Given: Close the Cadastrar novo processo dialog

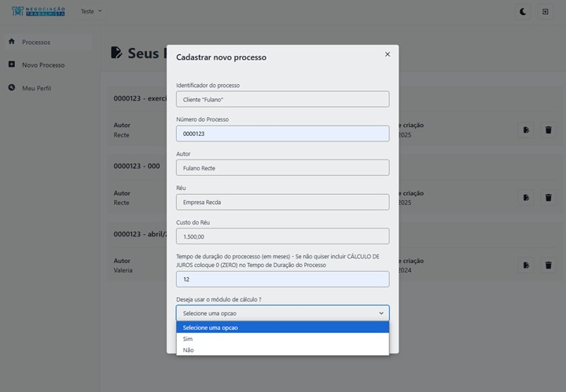Looking at the screenshot, I should click(388, 54).
